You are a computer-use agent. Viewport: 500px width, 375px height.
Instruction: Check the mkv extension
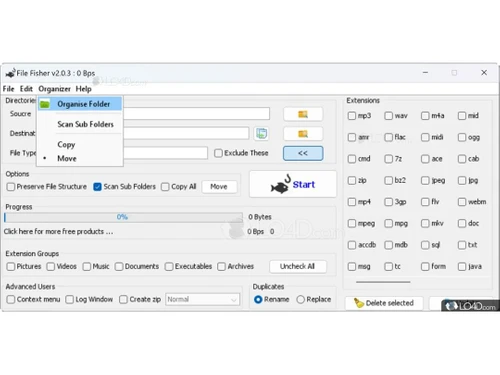click(425, 223)
